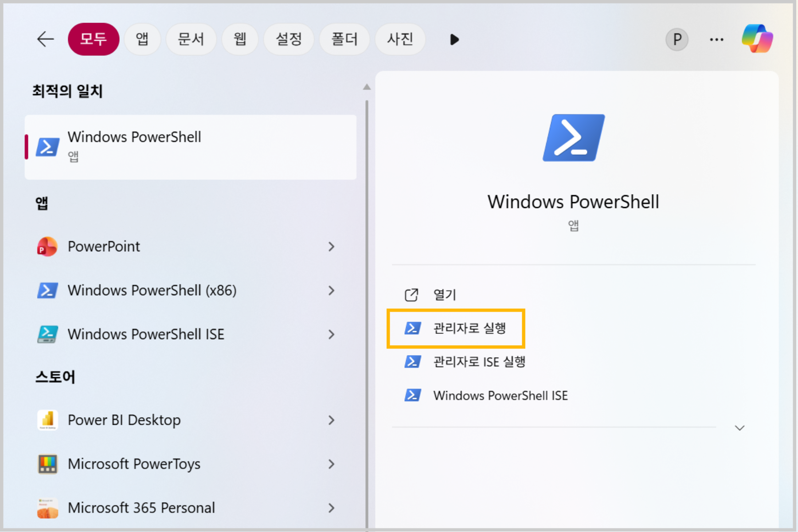Viewport: 798px width, 532px height.
Task: Click the PowerPoint app icon
Action: [47, 246]
